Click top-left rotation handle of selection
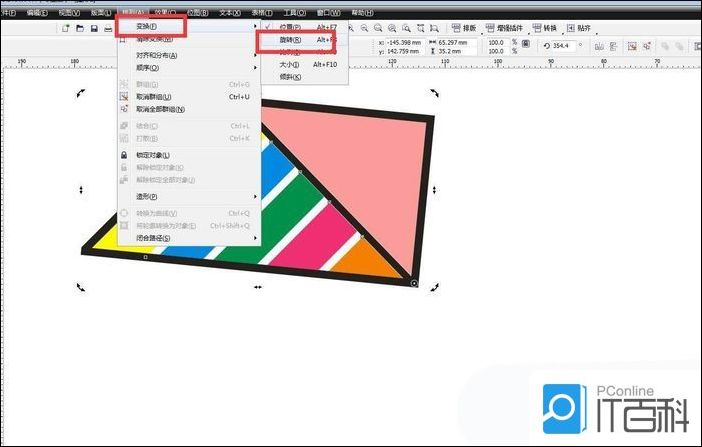The image size is (702, 447). tap(81, 93)
